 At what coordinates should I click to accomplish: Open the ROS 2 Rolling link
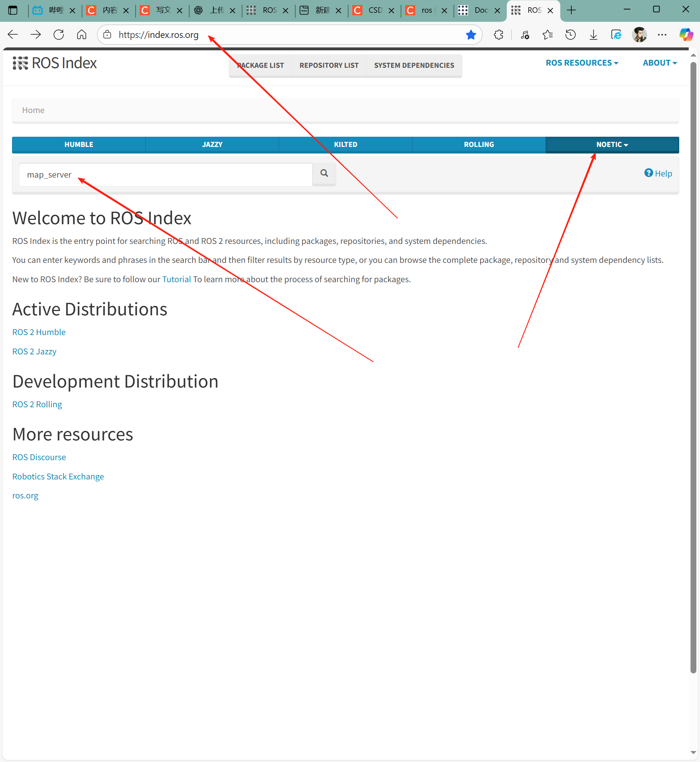[x=37, y=404]
